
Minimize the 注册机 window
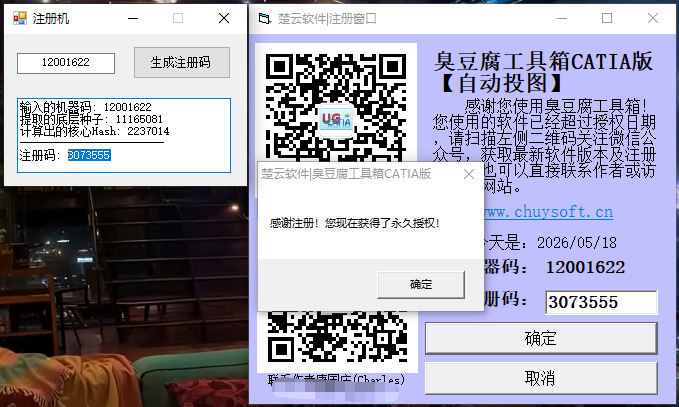point(133,18)
